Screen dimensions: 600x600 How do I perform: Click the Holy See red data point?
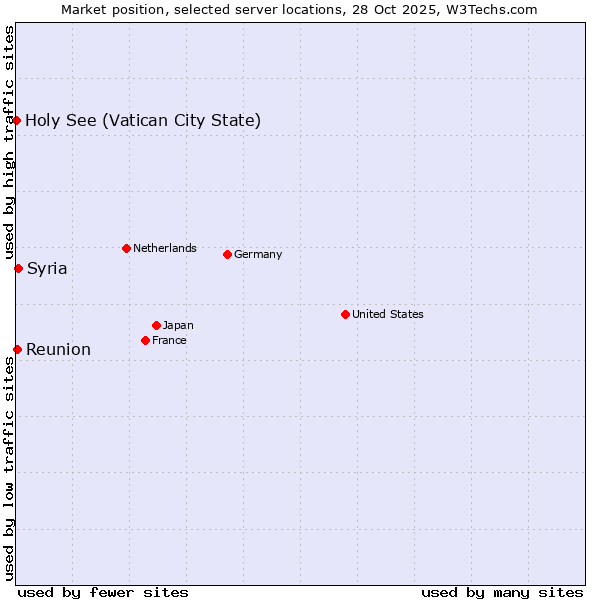point(17,121)
